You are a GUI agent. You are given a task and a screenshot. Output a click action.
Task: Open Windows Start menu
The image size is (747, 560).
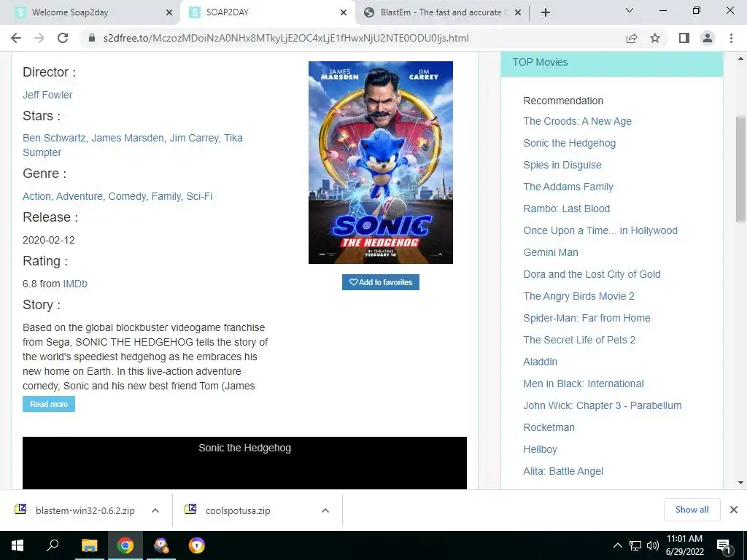click(x=18, y=545)
